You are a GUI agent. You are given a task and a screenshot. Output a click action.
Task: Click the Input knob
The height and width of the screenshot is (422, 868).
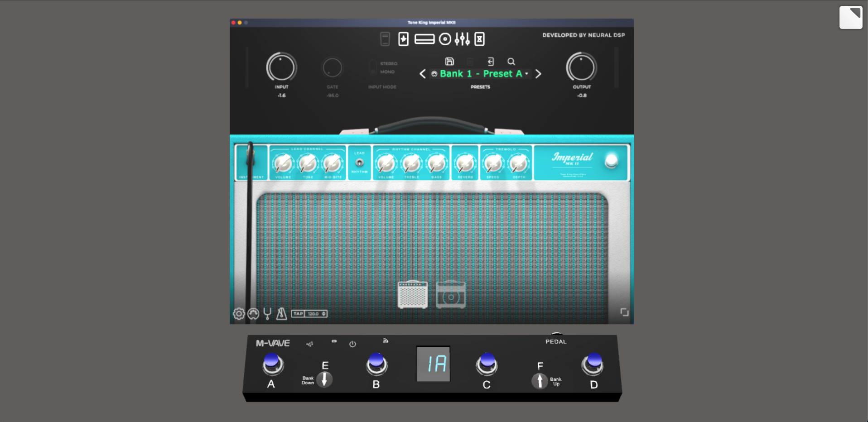[x=281, y=68]
